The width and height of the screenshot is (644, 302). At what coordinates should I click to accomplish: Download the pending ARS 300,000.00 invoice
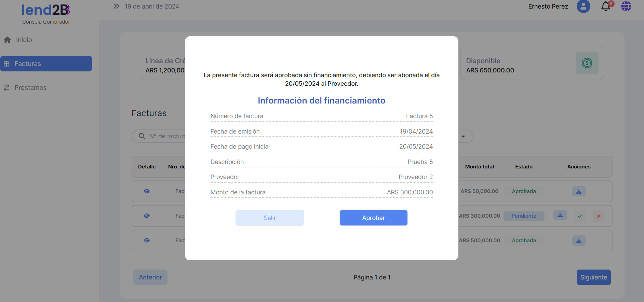pos(560,216)
